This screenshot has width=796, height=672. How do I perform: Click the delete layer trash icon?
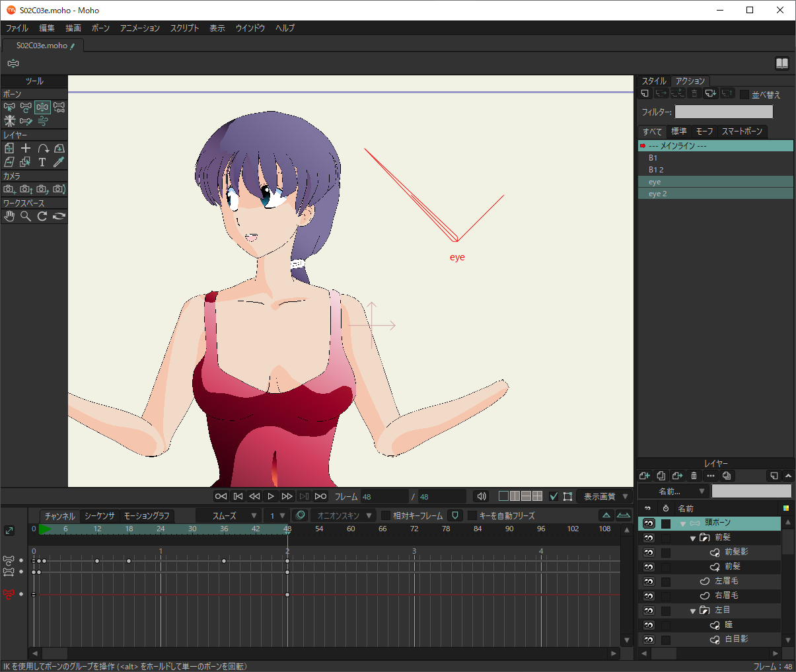point(694,476)
